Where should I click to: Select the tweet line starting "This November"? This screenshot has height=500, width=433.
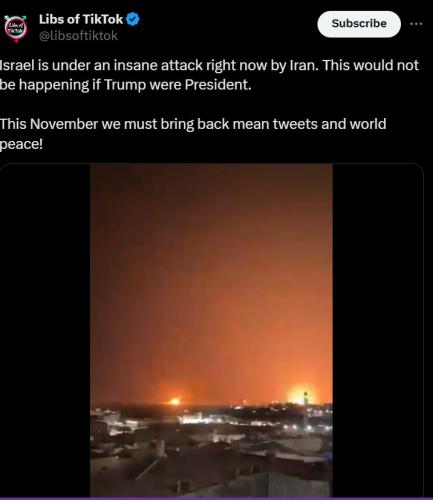click(x=193, y=134)
